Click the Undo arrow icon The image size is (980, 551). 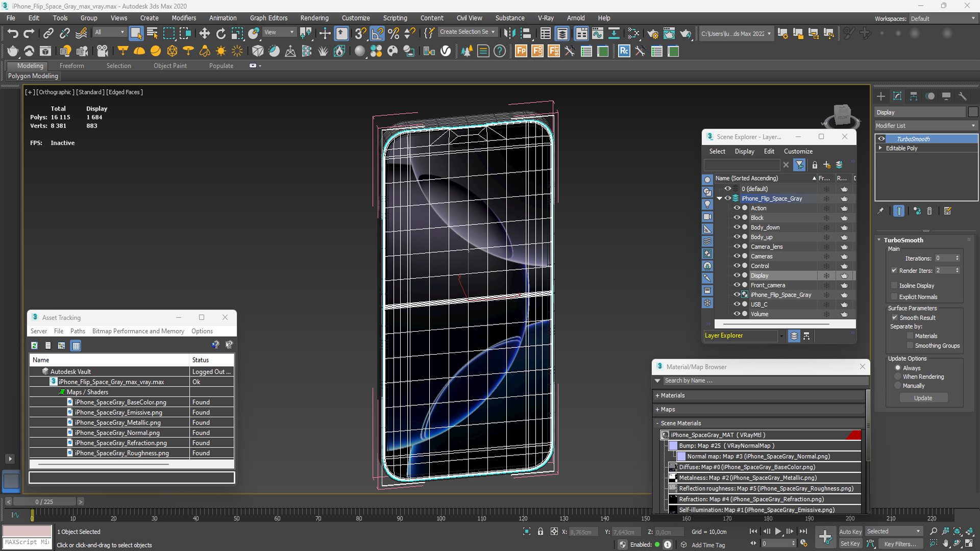pyautogui.click(x=13, y=34)
